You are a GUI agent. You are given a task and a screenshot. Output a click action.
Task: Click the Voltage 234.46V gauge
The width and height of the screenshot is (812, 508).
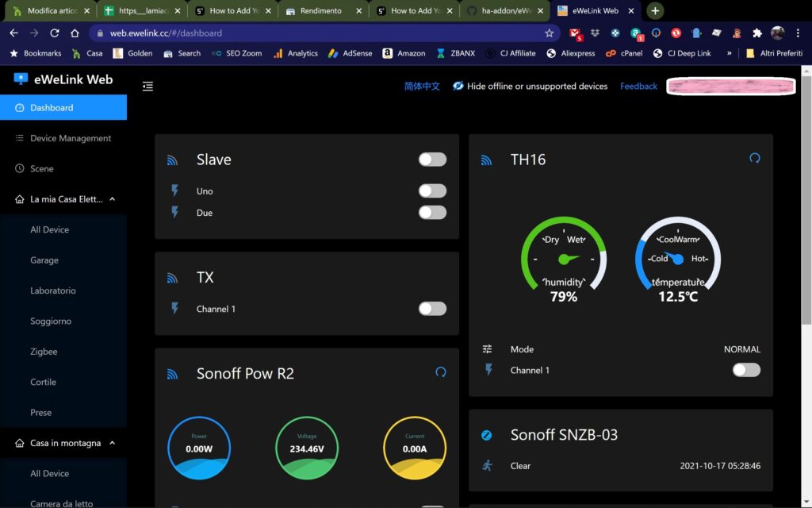coord(307,448)
